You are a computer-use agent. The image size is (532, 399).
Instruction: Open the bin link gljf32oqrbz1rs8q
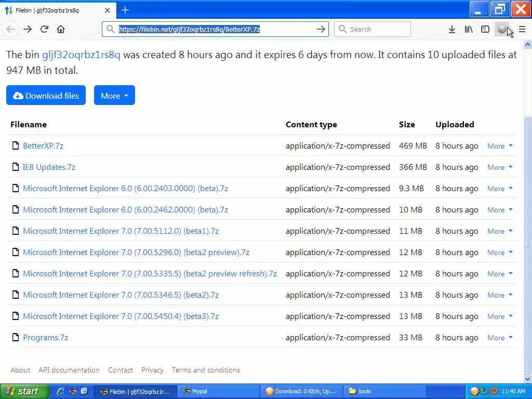point(81,55)
